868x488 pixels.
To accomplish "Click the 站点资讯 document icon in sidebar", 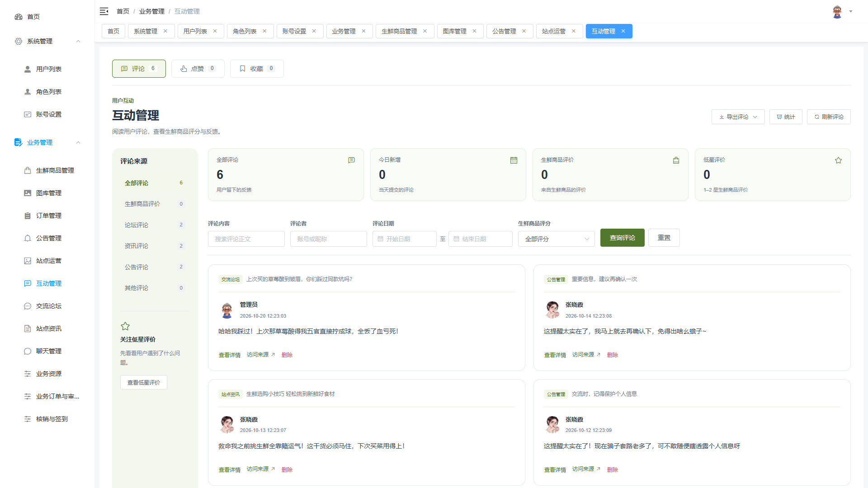I will (28, 328).
